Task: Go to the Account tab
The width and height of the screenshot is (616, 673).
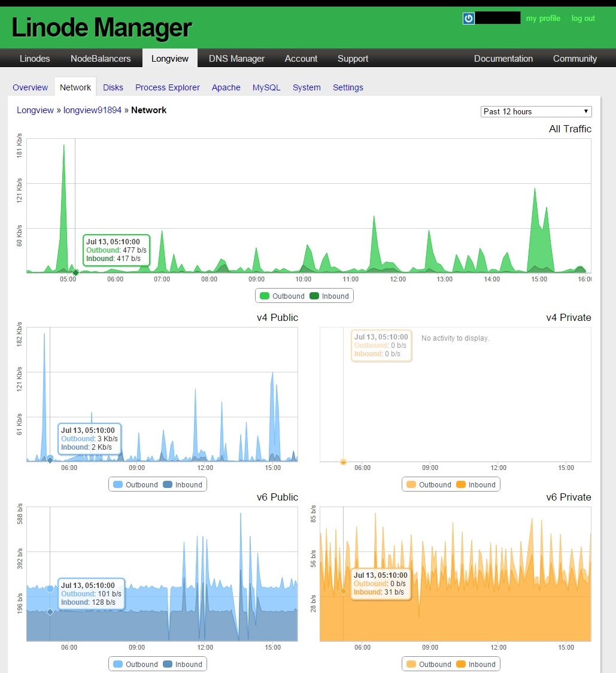Action: (x=301, y=58)
